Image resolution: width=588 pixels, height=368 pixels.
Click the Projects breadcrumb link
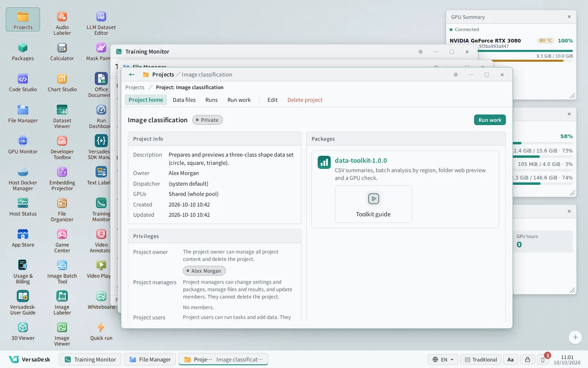[135, 87]
